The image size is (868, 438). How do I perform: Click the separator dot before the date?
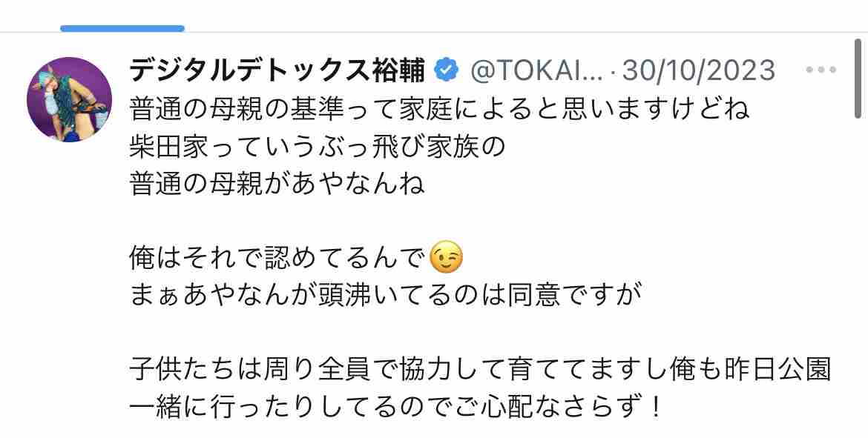613,71
